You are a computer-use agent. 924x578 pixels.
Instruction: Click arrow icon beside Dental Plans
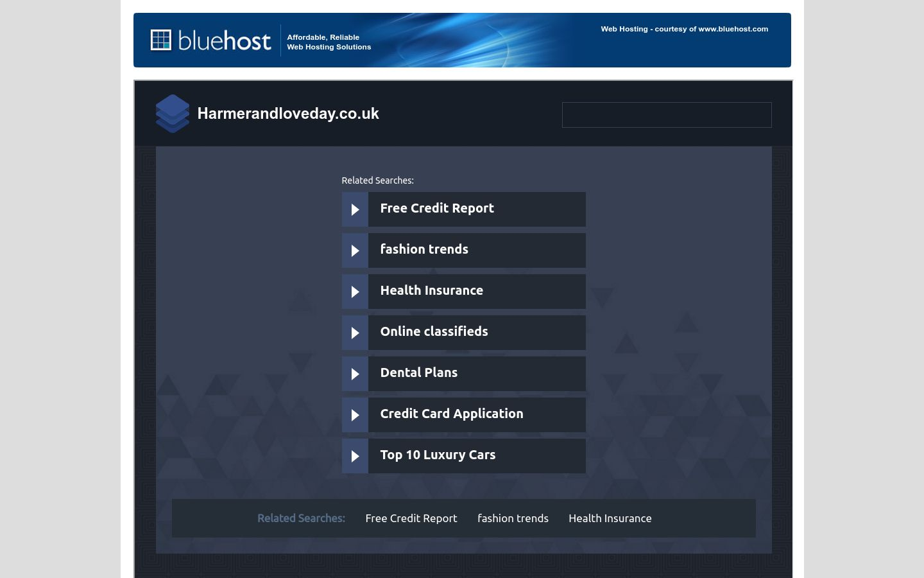[355, 374]
